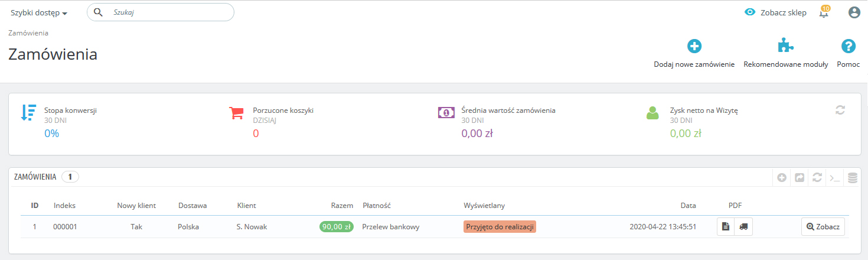
Task: Open the user profile avatar
Action: tap(854, 12)
